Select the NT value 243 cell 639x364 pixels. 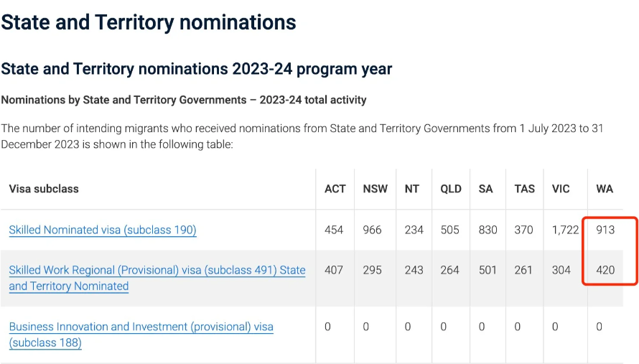pos(414,270)
